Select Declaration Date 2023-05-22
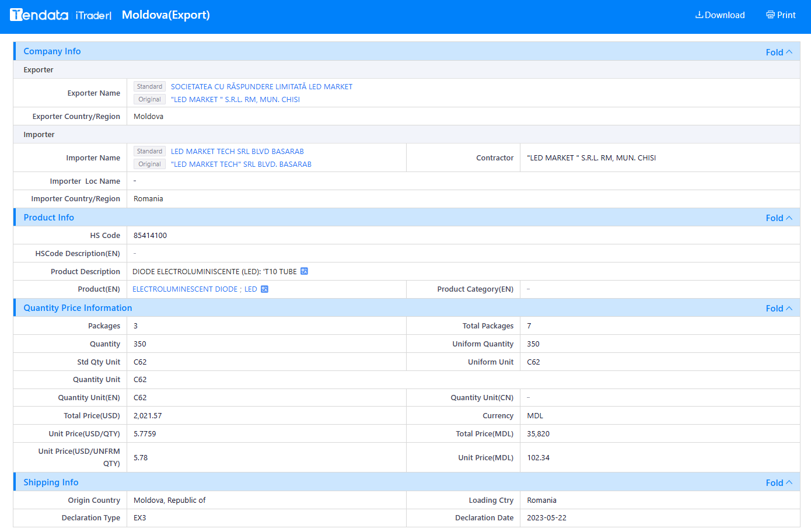The height and width of the screenshot is (532, 811). (x=547, y=517)
